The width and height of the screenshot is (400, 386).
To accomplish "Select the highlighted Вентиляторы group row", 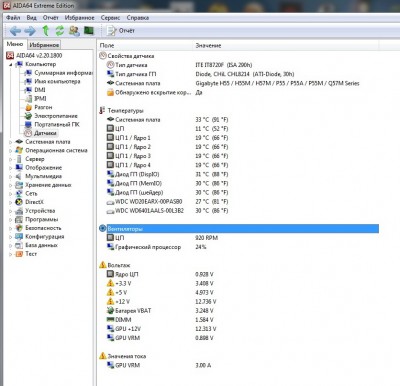I will point(239,229).
